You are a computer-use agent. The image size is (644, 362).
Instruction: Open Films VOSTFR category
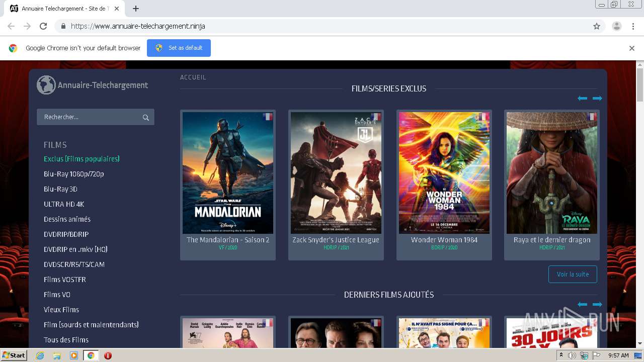(x=65, y=280)
